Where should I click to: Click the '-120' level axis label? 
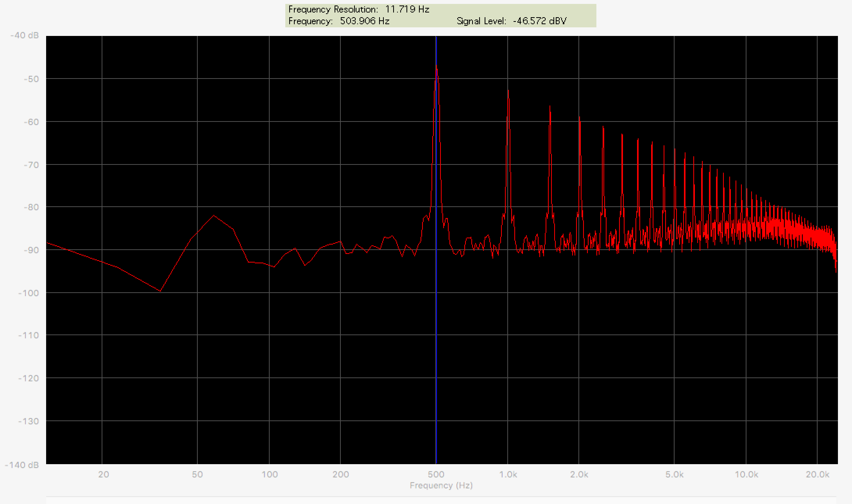click(x=29, y=378)
